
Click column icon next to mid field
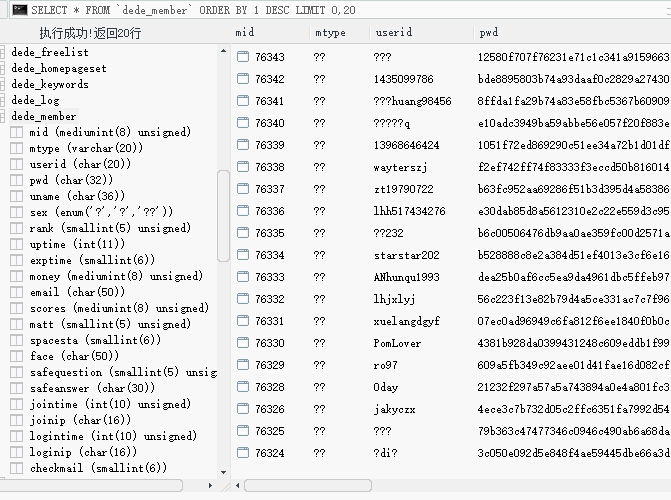coord(17,132)
